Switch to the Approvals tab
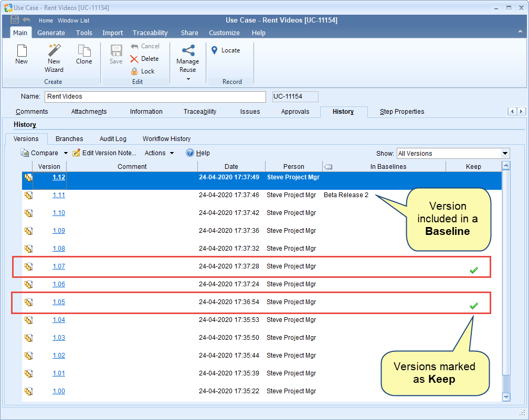The image size is (529, 420). [295, 112]
